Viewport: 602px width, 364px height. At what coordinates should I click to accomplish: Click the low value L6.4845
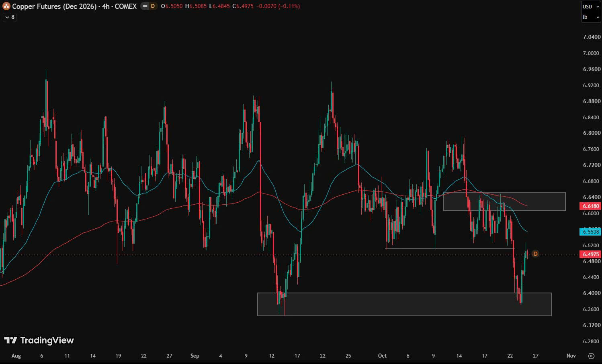219,6
